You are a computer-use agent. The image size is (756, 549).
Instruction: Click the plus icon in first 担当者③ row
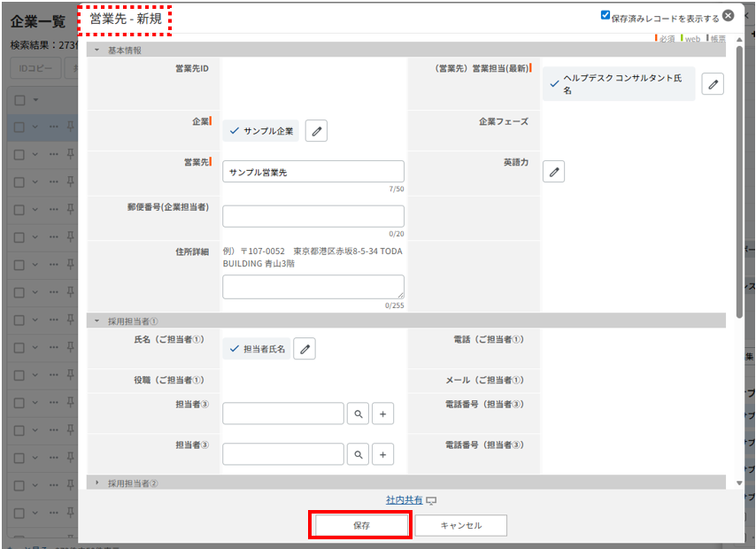pos(382,414)
